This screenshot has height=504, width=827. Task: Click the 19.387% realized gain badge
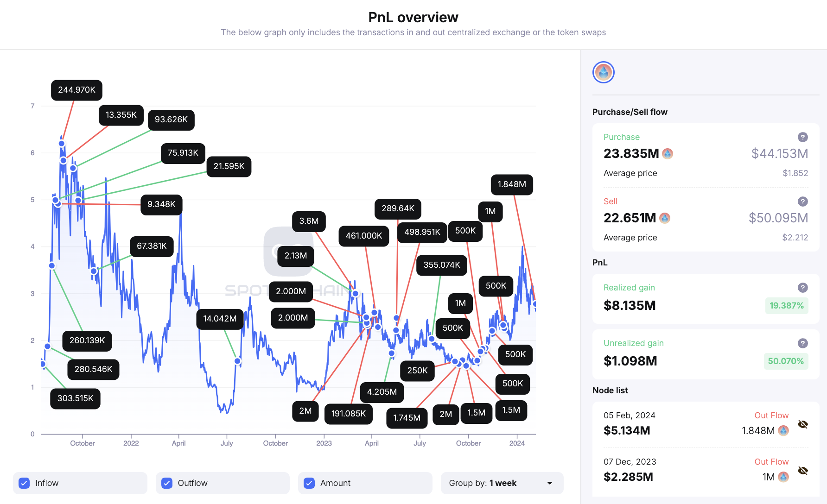pyautogui.click(x=786, y=306)
